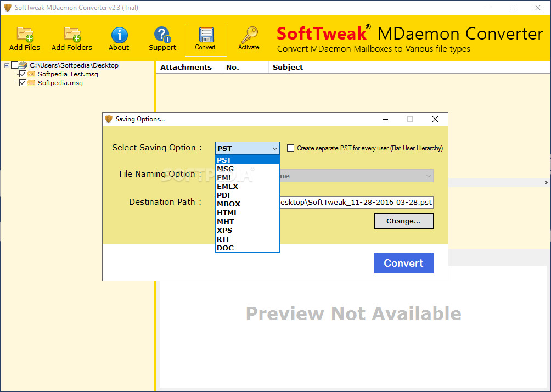Select the Softpedia Test.msg file name
The image size is (551, 392).
click(68, 74)
